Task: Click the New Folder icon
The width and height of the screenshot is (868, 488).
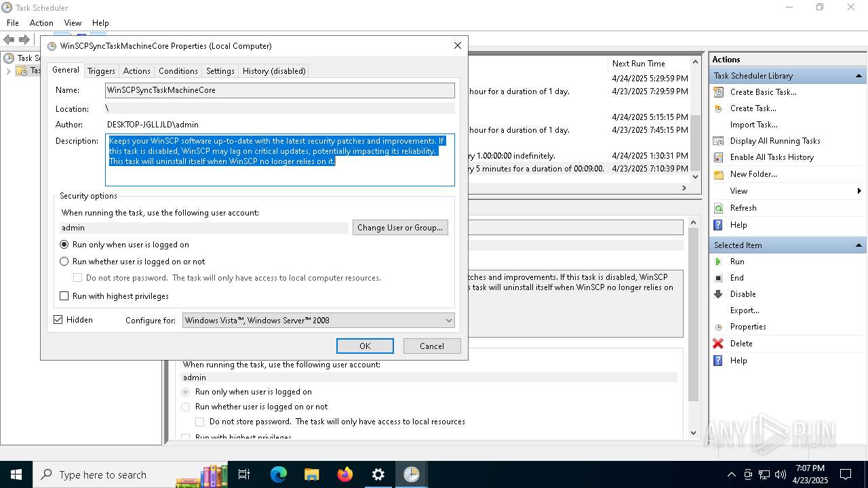Action: [x=718, y=174]
